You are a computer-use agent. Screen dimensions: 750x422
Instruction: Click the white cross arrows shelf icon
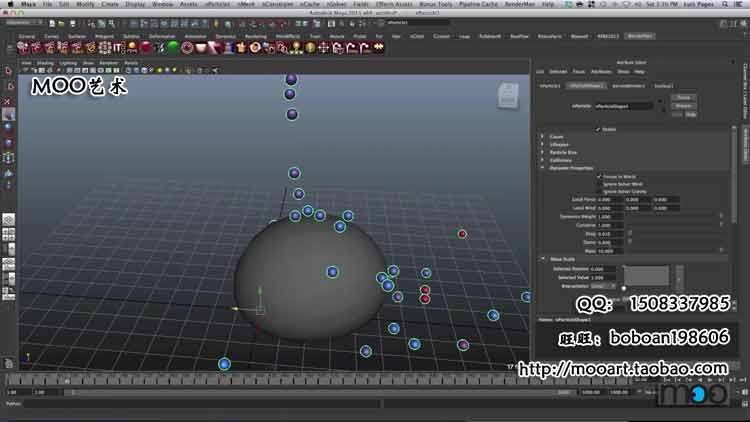pyautogui.click(x=324, y=47)
